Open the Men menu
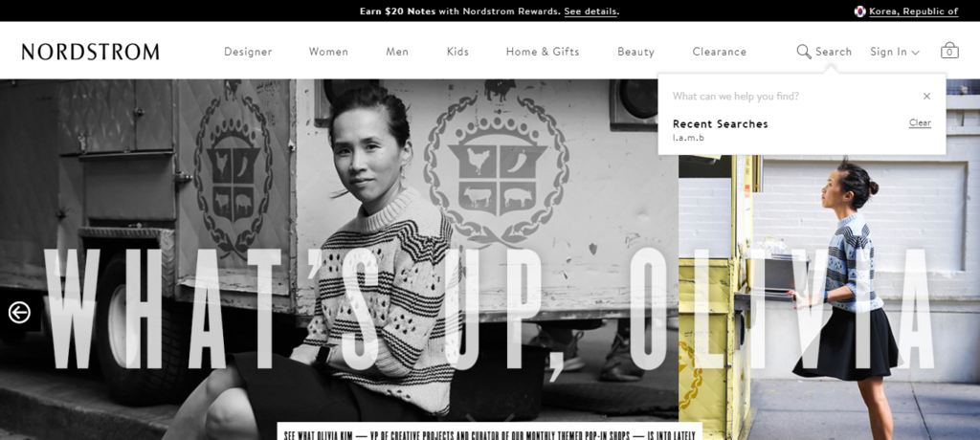 397,52
